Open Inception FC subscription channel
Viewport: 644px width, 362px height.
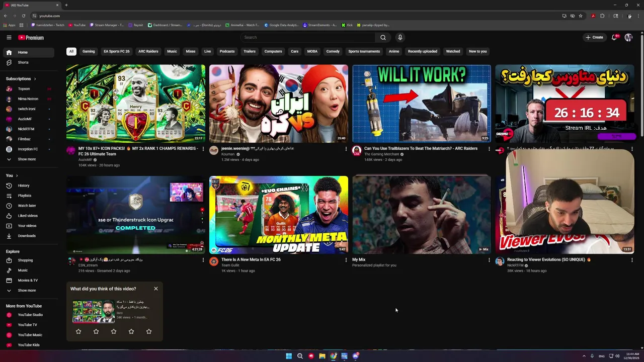pos(27,149)
